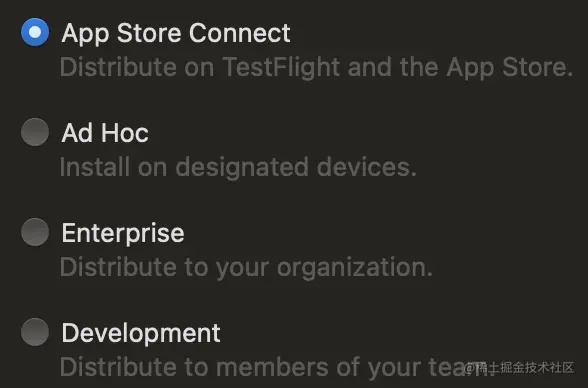Select the Enterprise radio button
This screenshot has width=588, height=388.
35,232
